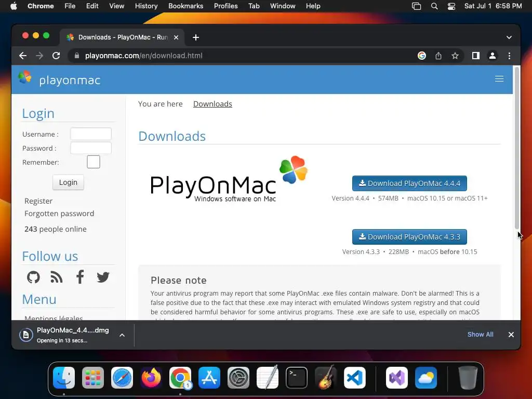The image size is (532, 399).
Task: Open the View menu
Action: (117, 6)
